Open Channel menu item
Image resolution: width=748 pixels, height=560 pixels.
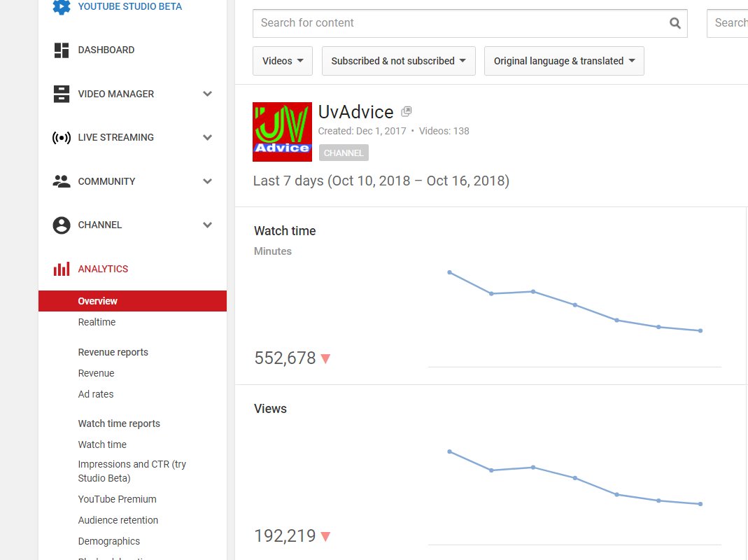[x=99, y=225]
